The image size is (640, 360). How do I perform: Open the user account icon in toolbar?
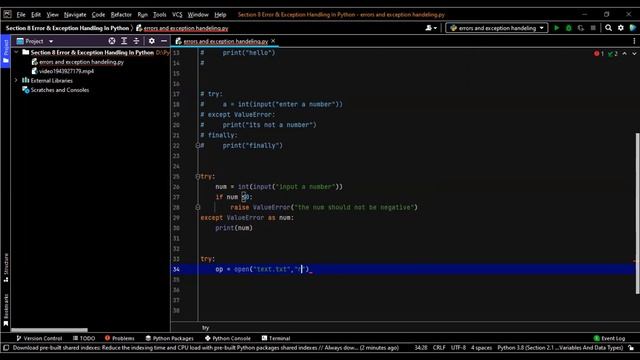click(431, 28)
